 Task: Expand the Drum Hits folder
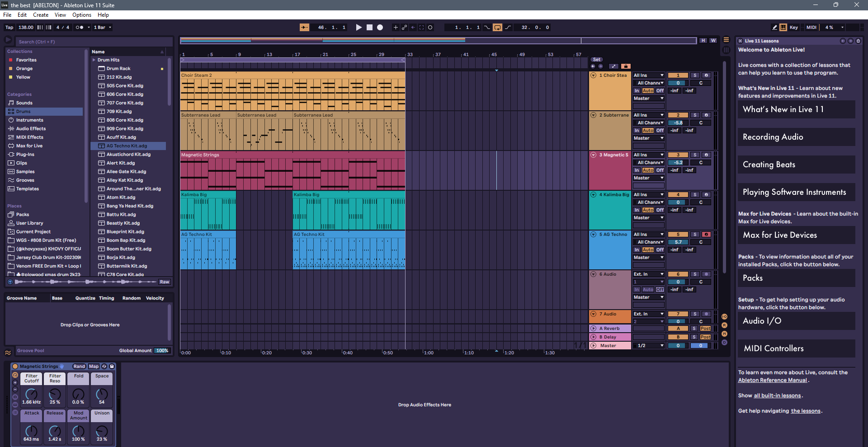pyautogui.click(x=94, y=60)
